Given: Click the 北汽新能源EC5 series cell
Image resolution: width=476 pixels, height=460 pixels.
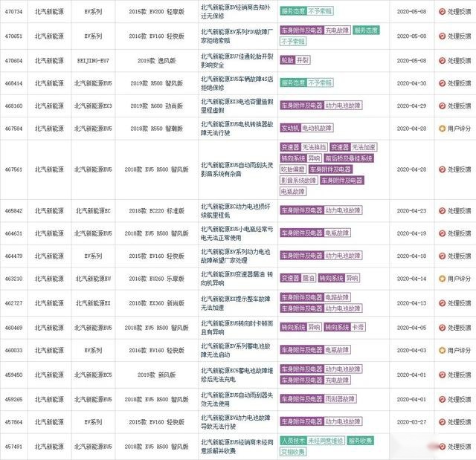Looking at the screenshot, I should click(x=93, y=375).
